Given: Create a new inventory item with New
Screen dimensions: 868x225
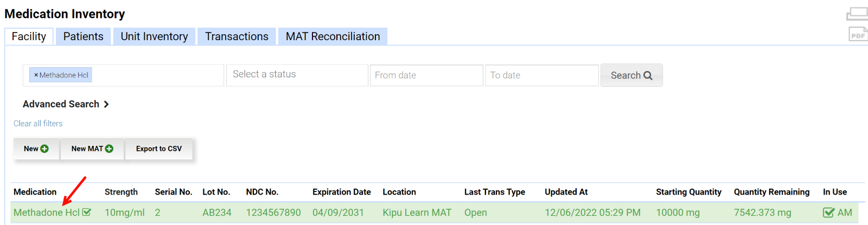Looking at the screenshot, I should tap(36, 149).
